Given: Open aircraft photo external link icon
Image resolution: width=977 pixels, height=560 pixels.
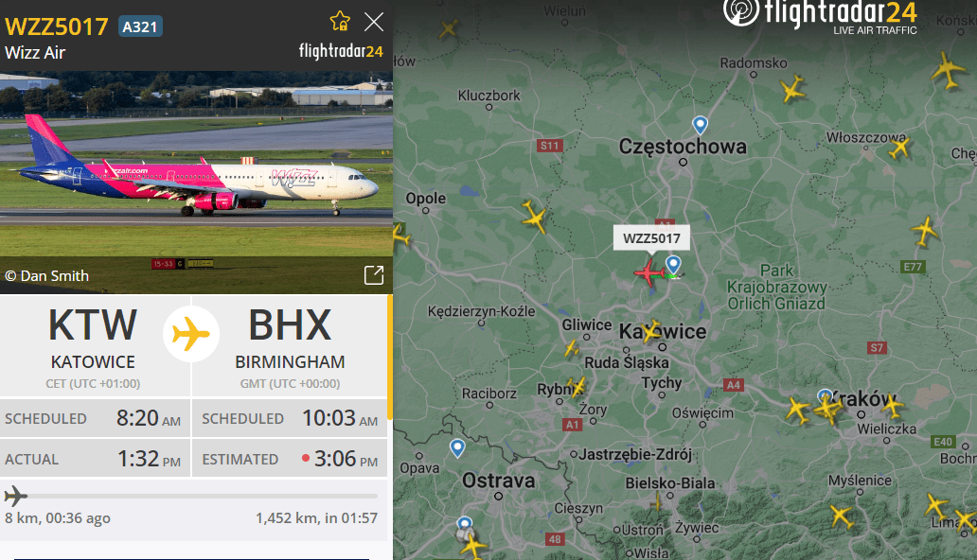Looking at the screenshot, I should pyautogui.click(x=374, y=274).
